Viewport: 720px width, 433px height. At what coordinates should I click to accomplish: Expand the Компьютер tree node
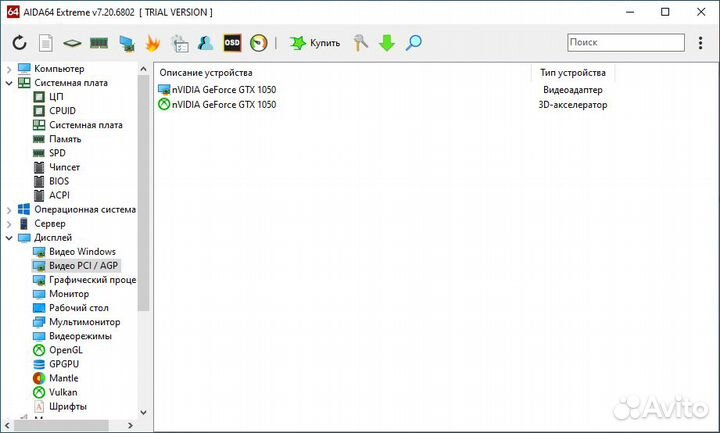(9, 69)
